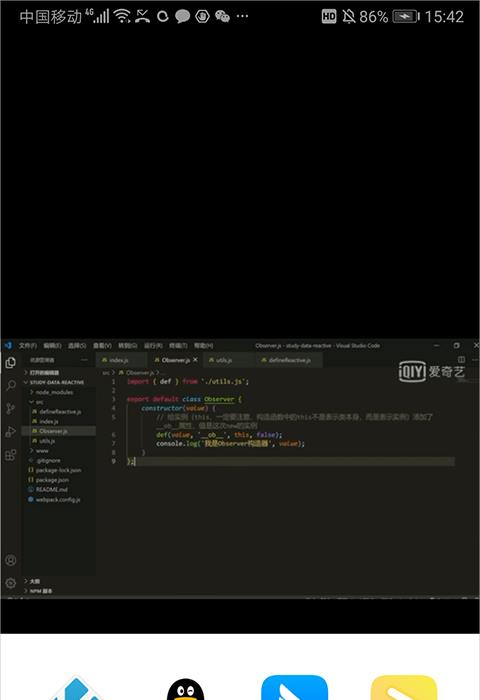The width and height of the screenshot is (480, 700).
Task: Expand the NPM Scripts section
Action: [59, 591]
